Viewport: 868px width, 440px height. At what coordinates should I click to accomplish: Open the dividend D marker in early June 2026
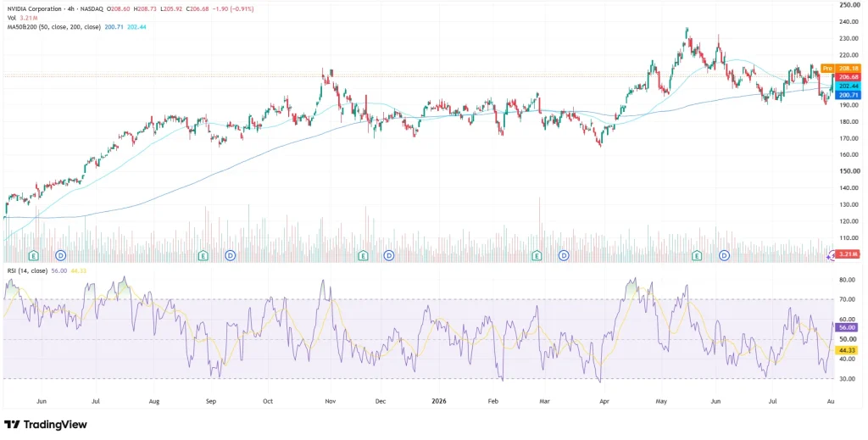click(724, 256)
